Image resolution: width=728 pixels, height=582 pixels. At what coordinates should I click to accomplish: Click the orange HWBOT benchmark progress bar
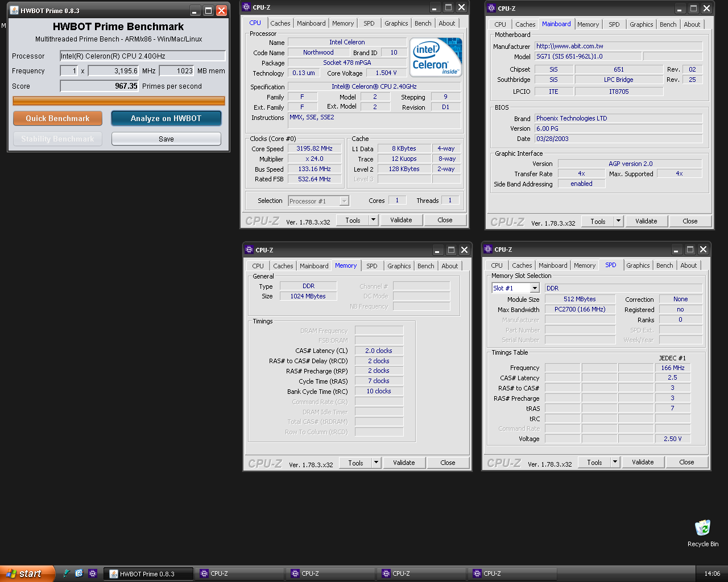click(x=119, y=101)
